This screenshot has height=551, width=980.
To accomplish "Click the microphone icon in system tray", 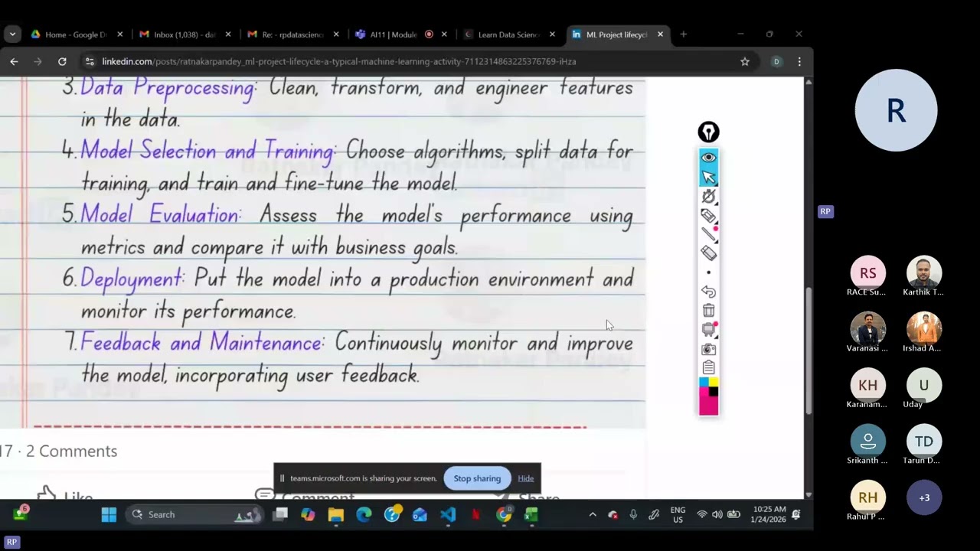I will coord(633,515).
